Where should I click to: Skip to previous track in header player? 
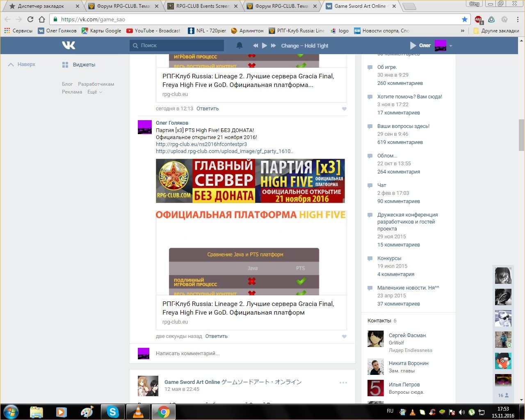[256, 46]
